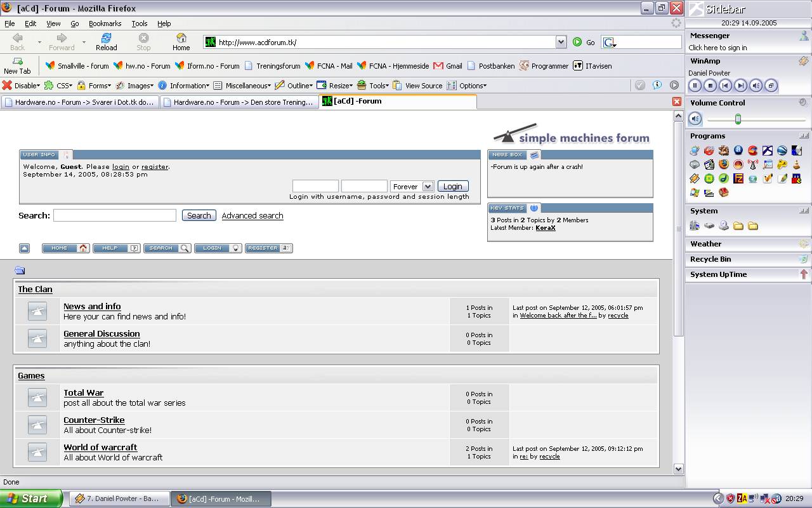
Task: Launch VLC cone icon in sidebar Programs
Action: point(797,164)
